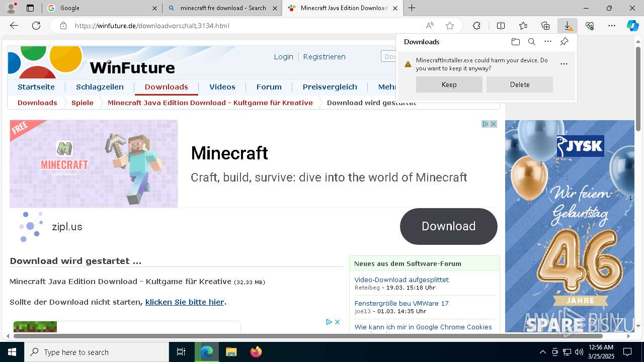The image size is (644, 362).
Task: Open more actions for MinecraftInstaller.exe
Action: pos(564,64)
